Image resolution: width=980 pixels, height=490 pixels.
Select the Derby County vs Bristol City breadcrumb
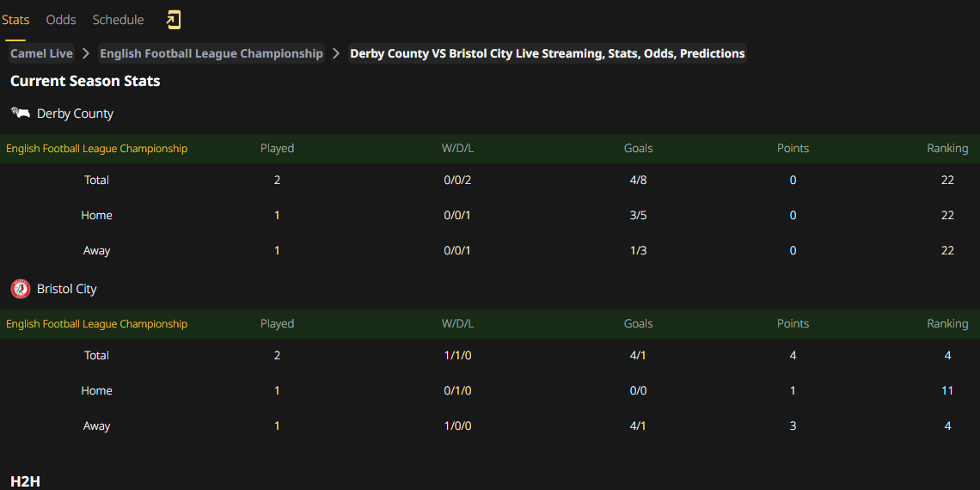point(548,54)
